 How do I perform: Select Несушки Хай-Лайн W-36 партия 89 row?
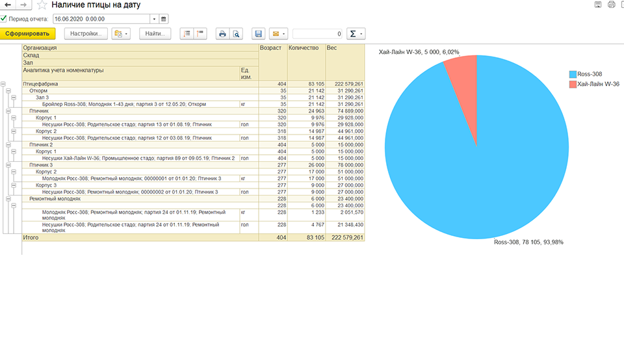pos(193,159)
